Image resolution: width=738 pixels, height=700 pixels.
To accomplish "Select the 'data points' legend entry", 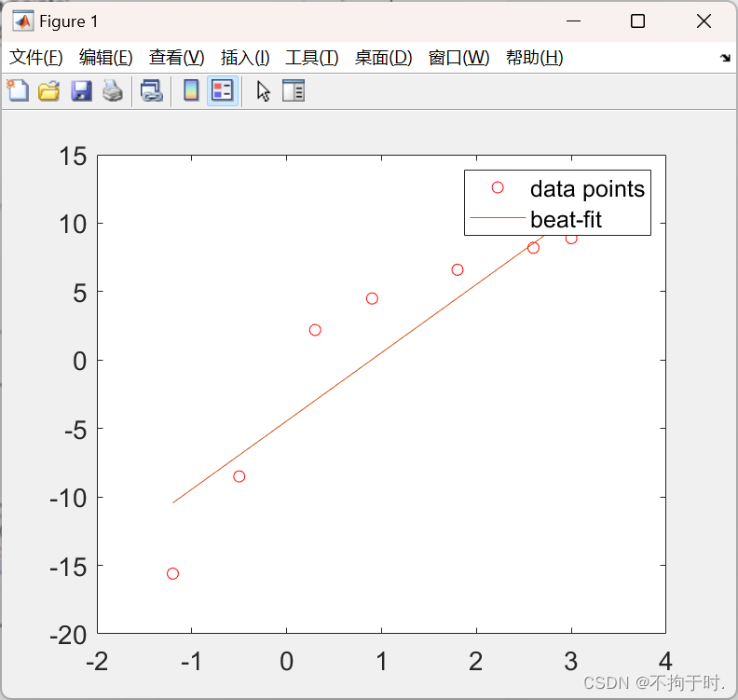I will [x=587, y=189].
